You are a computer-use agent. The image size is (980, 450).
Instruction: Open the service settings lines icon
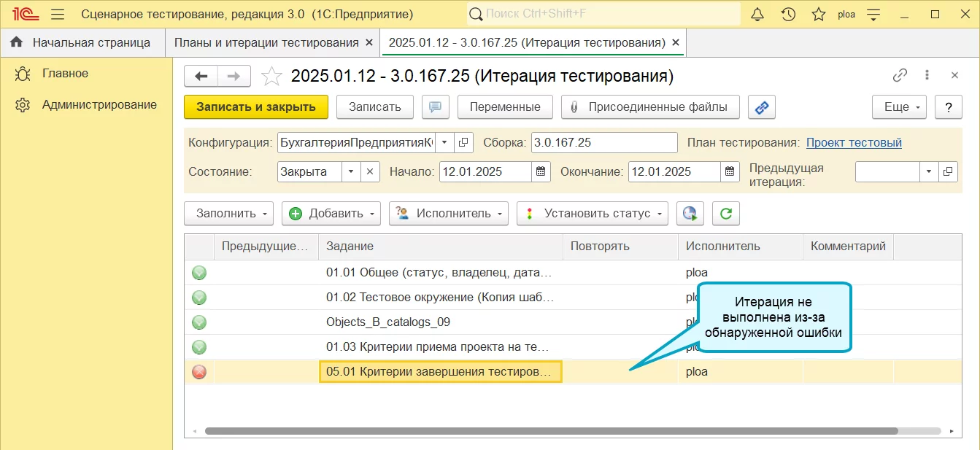pyautogui.click(x=873, y=14)
